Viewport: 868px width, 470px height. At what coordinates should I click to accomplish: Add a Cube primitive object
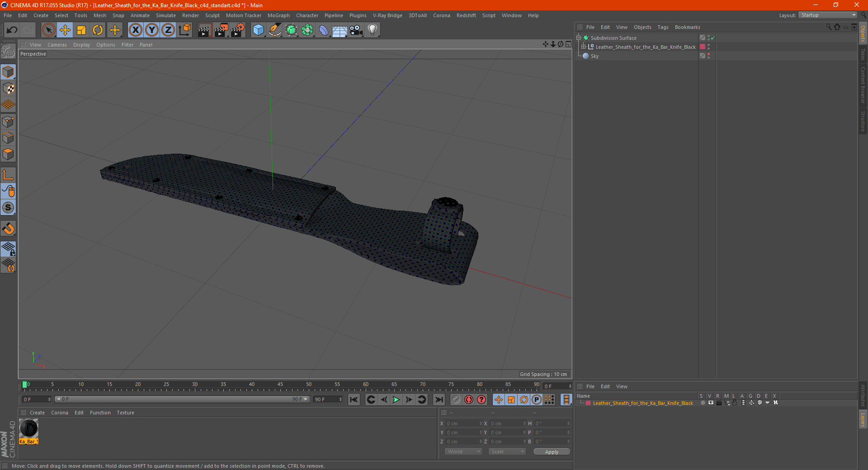point(258,30)
